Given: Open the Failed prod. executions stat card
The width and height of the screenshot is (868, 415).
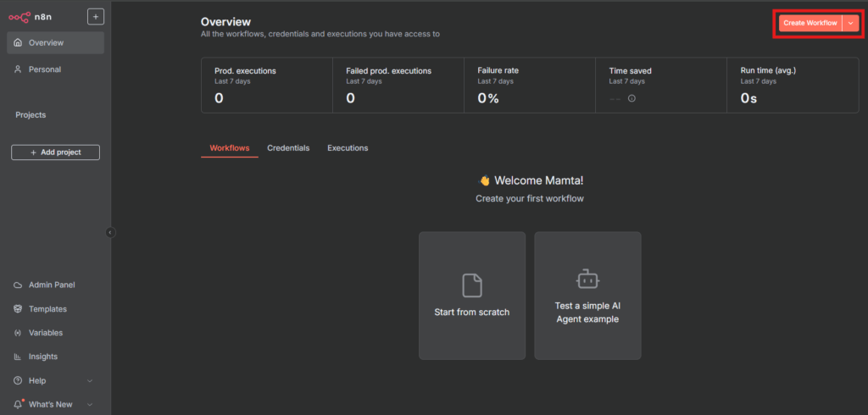Looking at the screenshot, I should click(398, 85).
